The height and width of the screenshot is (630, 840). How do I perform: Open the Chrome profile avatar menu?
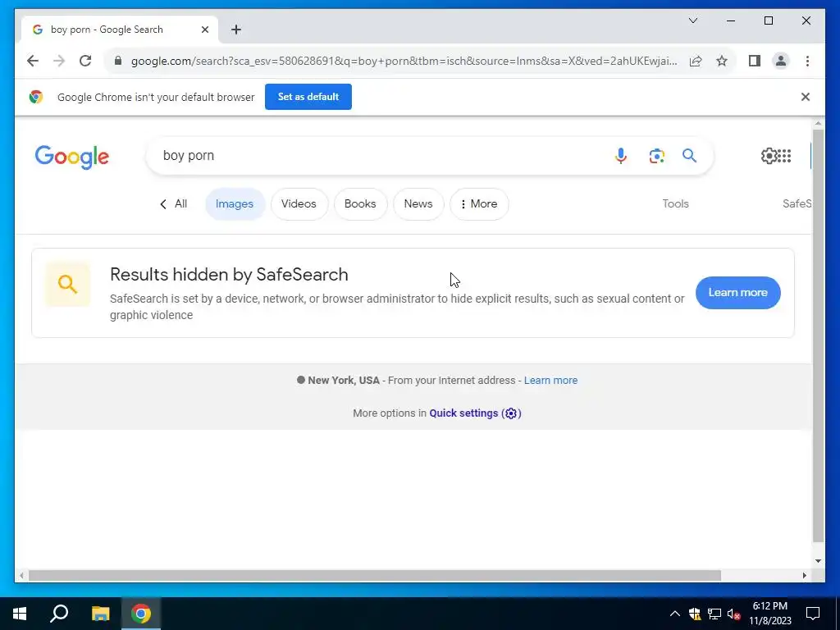coord(781,61)
